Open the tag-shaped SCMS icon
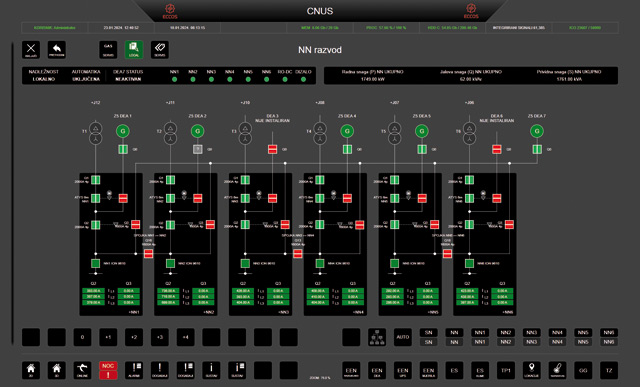 click(x=160, y=50)
